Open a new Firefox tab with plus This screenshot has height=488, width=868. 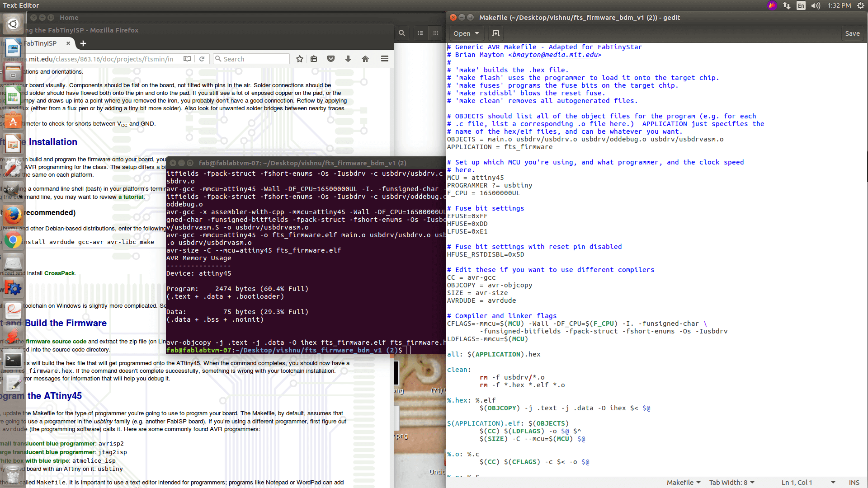click(x=83, y=43)
